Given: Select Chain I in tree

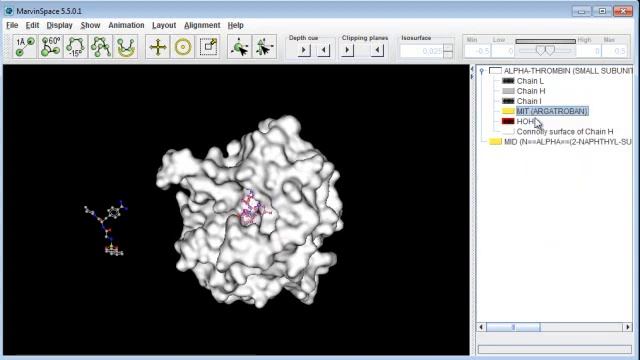Looking at the screenshot, I should click(529, 101).
